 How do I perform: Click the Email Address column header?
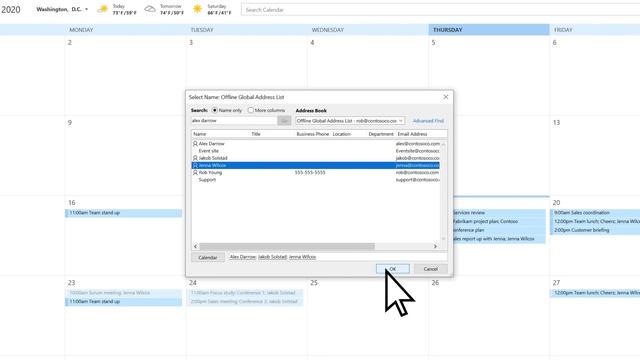[x=412, y=134]
